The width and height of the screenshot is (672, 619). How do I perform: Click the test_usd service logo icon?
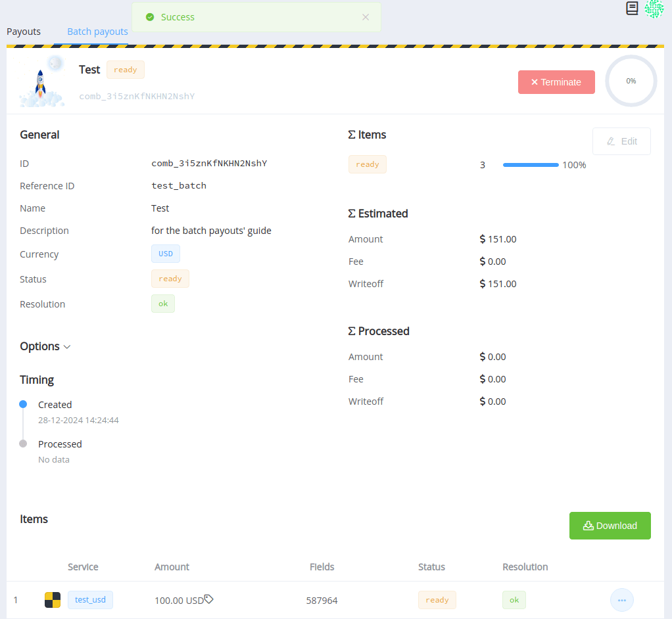pyautogui.click(x=53, y=600)
